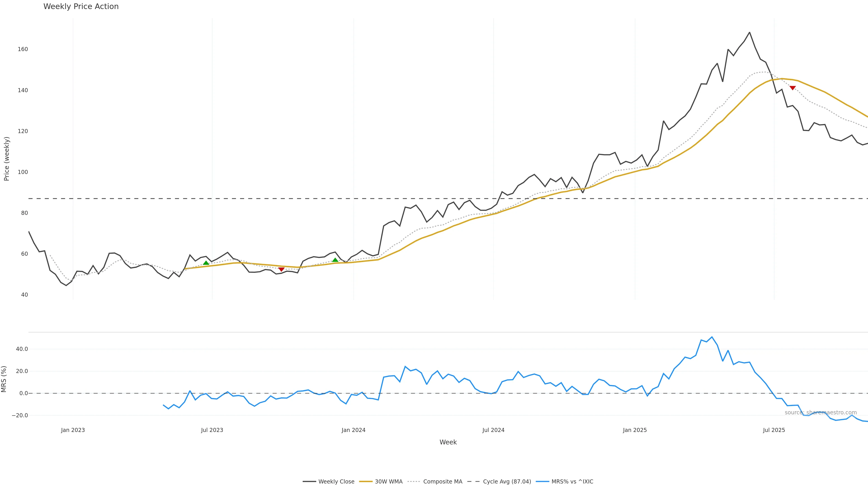Click the red down-triangle marker after Jul 2025
Image resolution: width=868 pixels, height=488 pixels.
(x=793, y=88)
